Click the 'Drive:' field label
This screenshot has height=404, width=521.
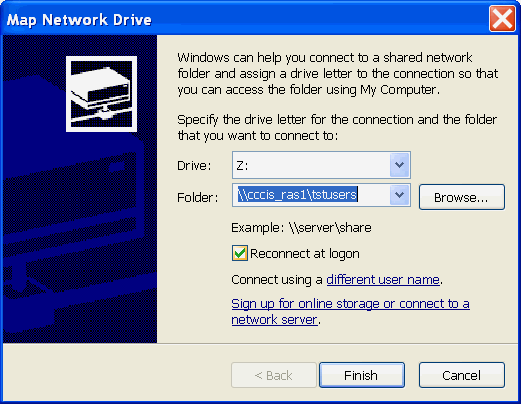pos(194,166)
